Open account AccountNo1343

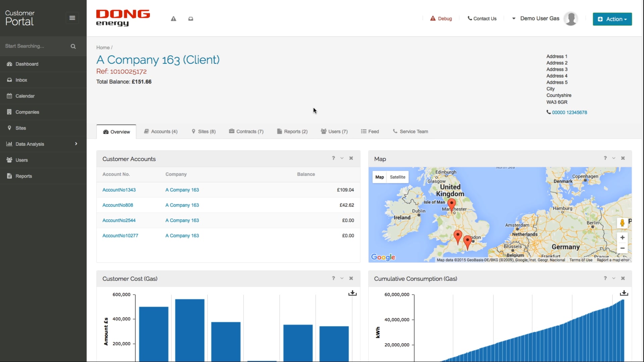click(x=119, y=190)
